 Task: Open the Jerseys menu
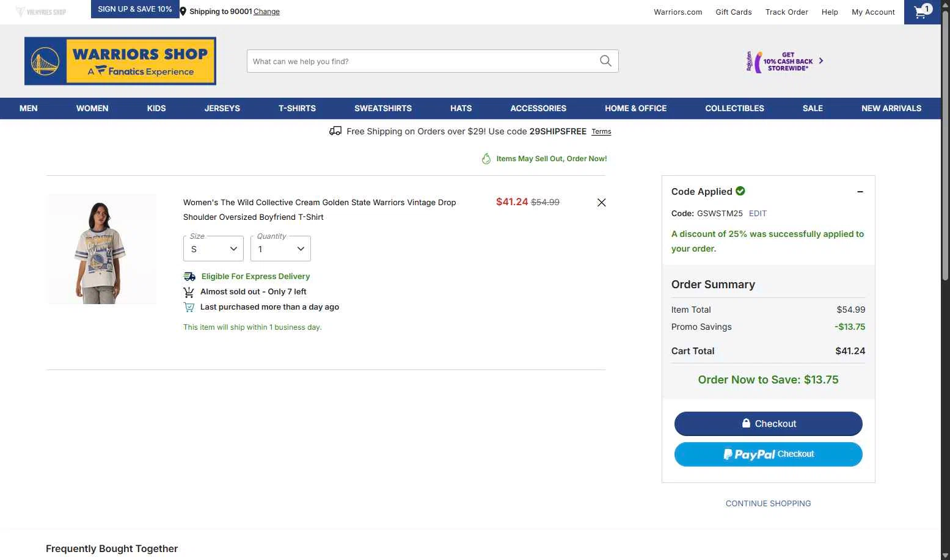(222, 109)
